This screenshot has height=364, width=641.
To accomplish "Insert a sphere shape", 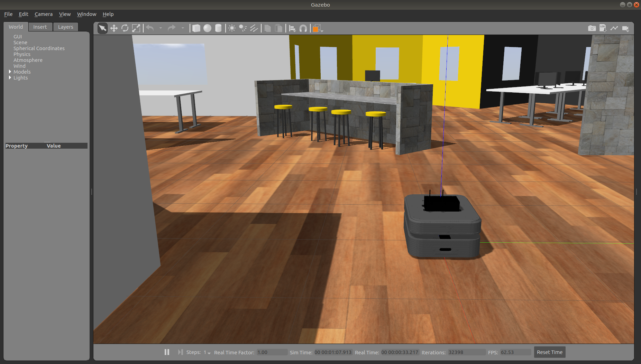I will click(207, 28).
